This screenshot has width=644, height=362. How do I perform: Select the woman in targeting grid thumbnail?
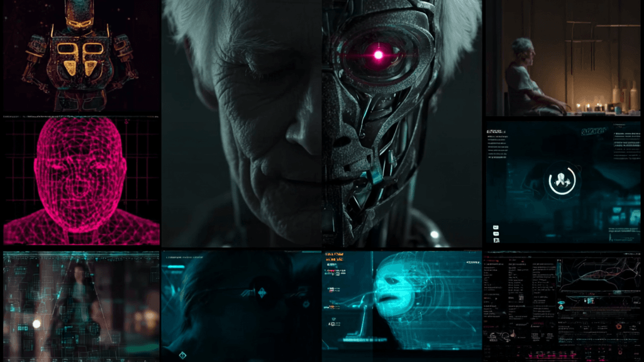click(x=81, y=306)
